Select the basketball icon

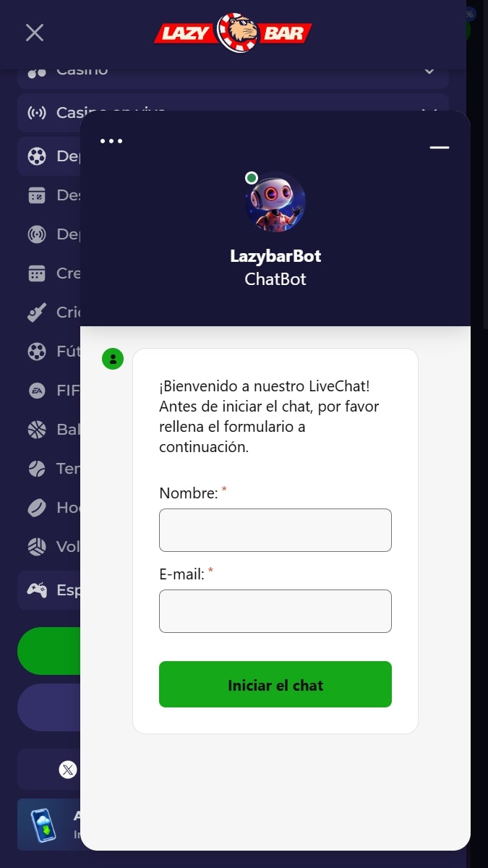click(36, 430)
